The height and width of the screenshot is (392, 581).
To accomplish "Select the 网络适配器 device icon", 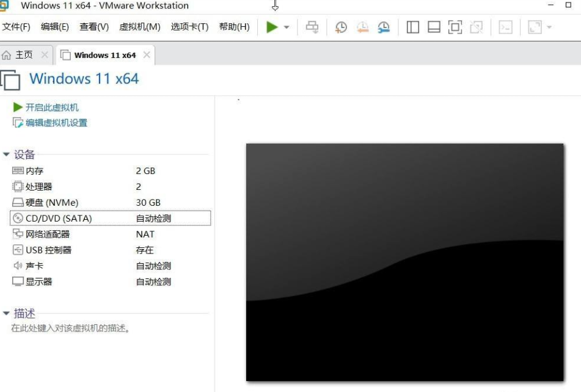I will pyautogui.click(x=16, y=234).
